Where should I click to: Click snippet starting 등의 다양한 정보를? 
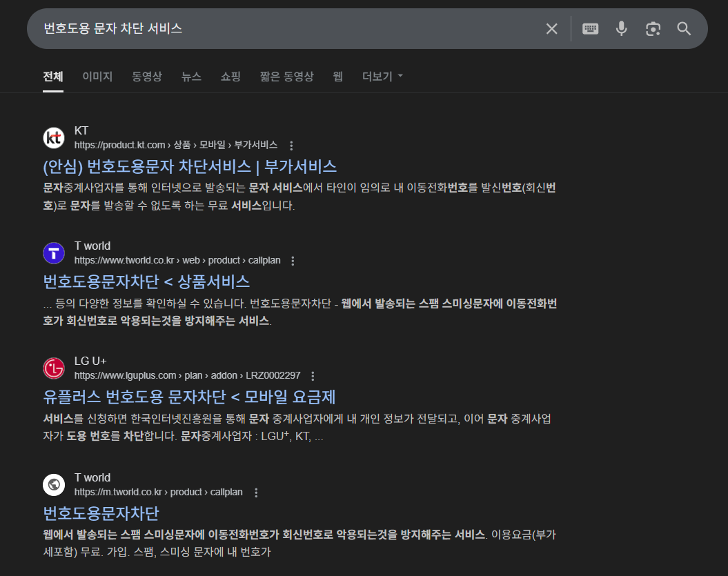point(300,312)
